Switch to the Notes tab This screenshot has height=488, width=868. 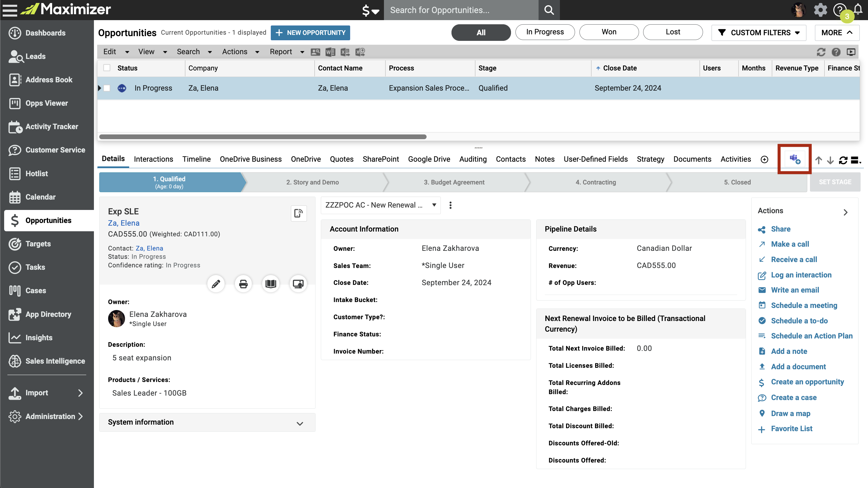544,159
